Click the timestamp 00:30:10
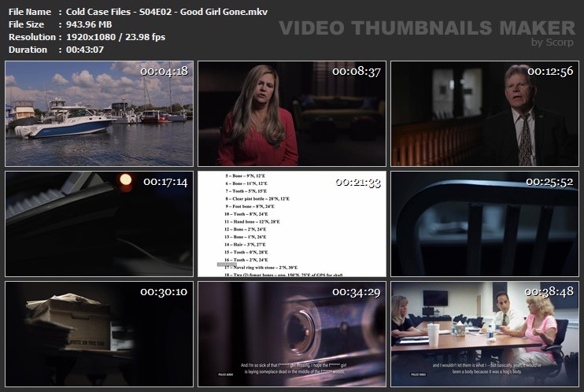Image resolution: width=584 pixels, height=392 pixels. pyautogui.click(x=164, y=292)
